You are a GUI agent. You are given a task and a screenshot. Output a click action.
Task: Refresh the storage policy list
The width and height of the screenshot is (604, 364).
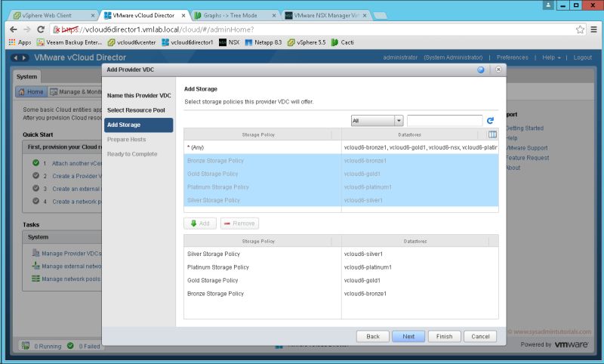490,121
